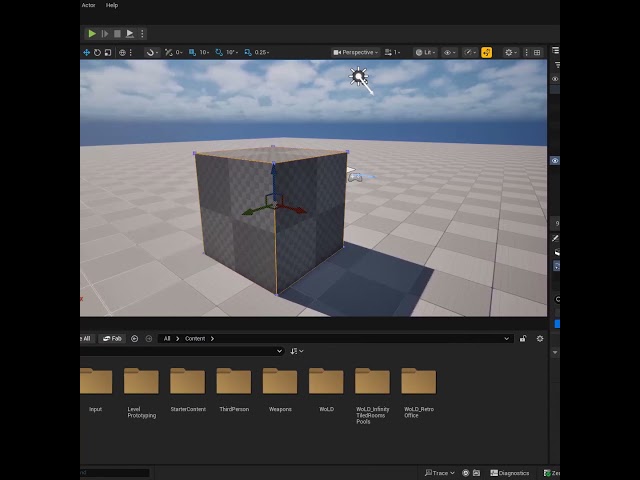This screenshot has width=640, height=480.
Task: Open the Actor menu
Action: [88, 5]
